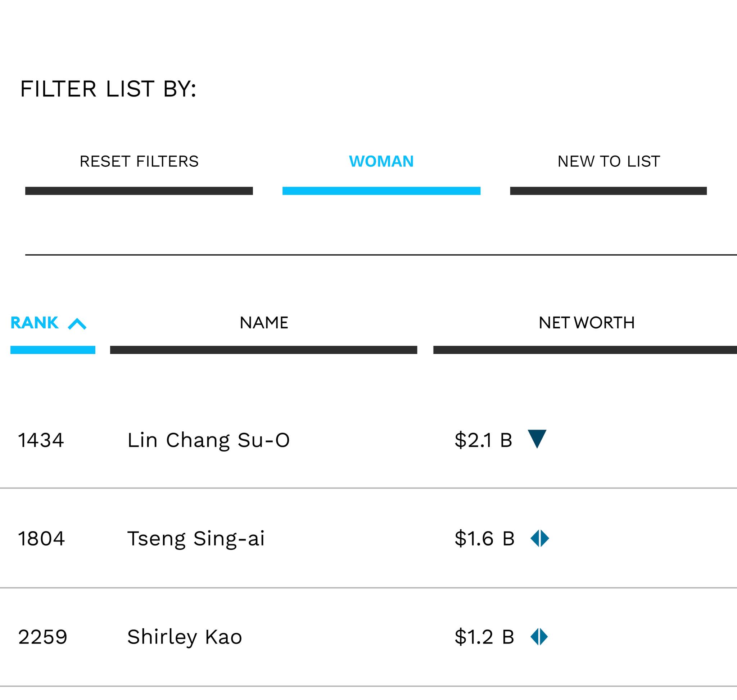
Task: Enable the NEW TO LIST filter
Action: (x=608, y=162)
